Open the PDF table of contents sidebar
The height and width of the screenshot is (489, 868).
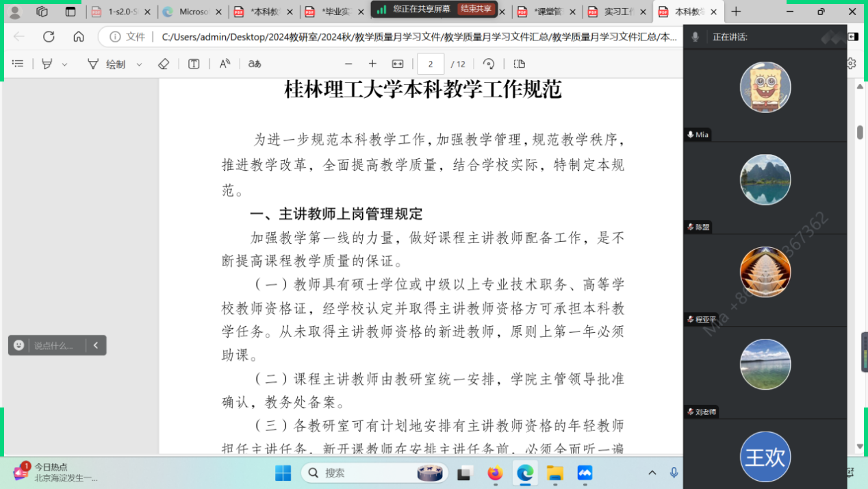click(x=18, y=64)
